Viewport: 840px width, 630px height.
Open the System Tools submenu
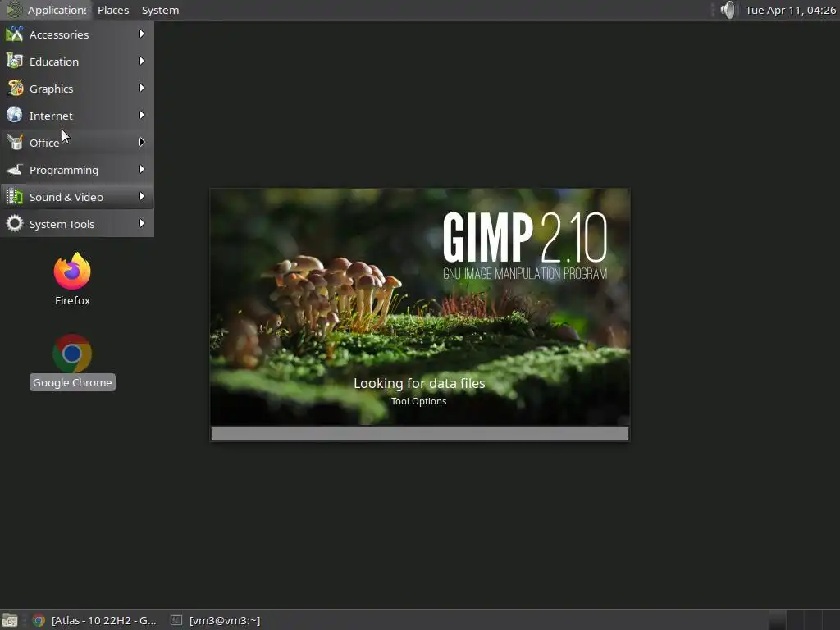pos(76,224)
